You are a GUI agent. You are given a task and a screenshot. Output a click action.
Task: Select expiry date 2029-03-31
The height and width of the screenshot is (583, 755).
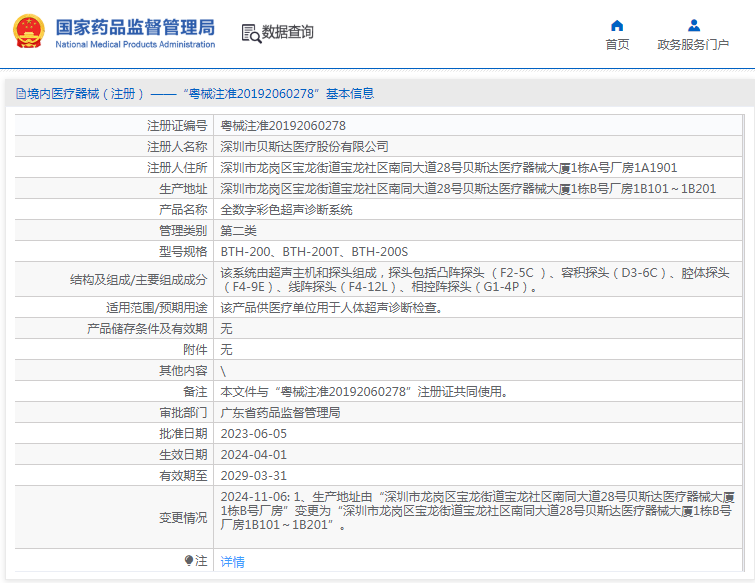click(253, 476)
